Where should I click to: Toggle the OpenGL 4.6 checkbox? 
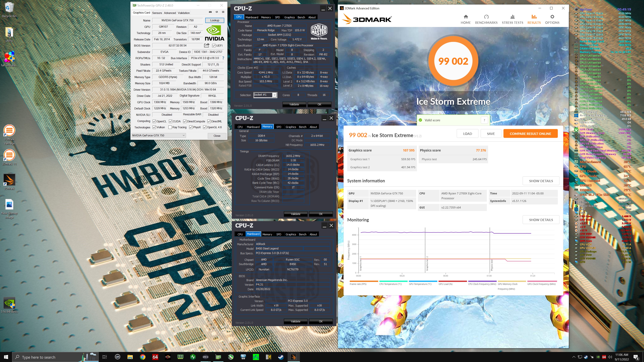pyautogui.click(x=205, y=127)
